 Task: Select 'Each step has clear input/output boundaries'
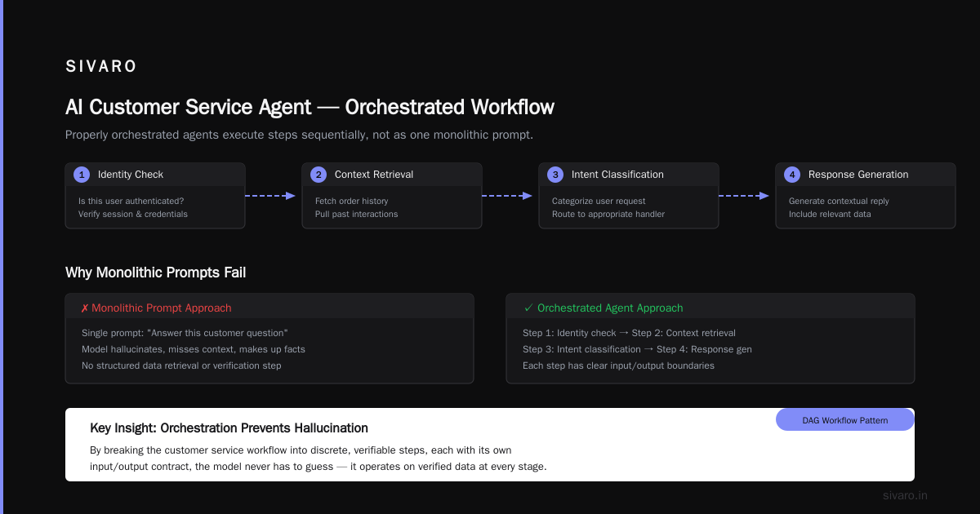point(618,366)
